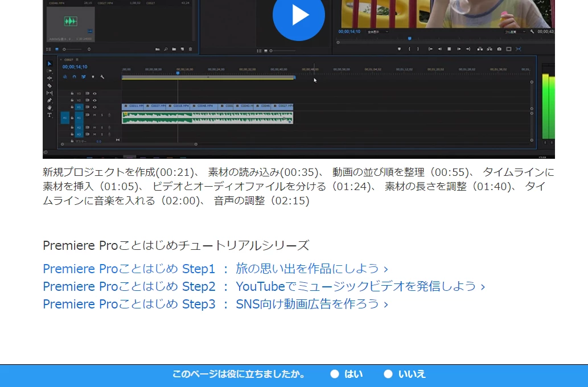588x387 pixels.
Task: Open Step1 旅の思い出を作品にしよう link
Action: [x=215, y=269]
